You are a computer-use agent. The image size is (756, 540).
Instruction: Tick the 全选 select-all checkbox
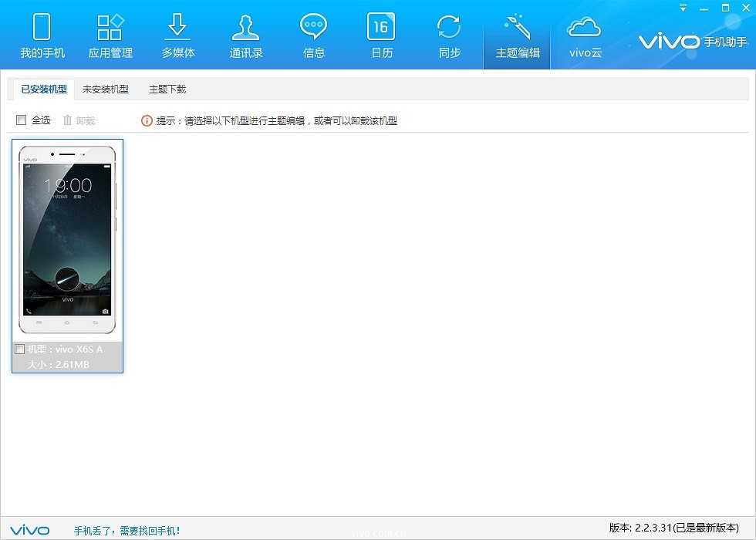click(x=22, y=120)
